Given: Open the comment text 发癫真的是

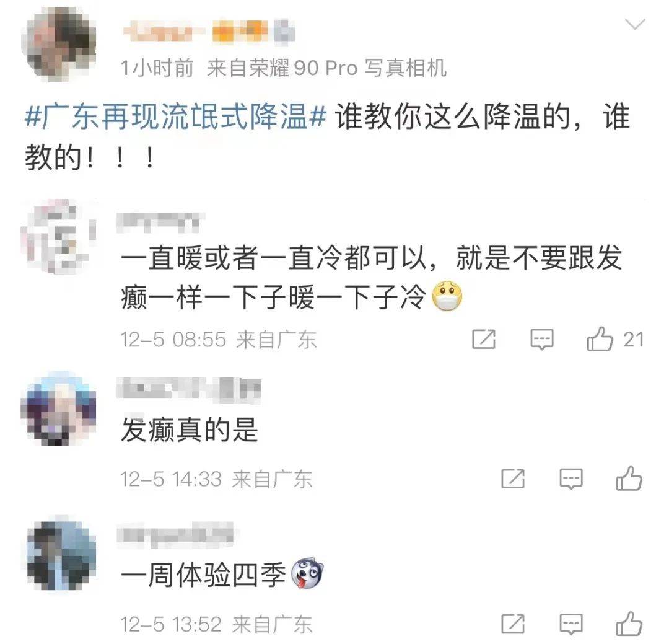Looking at the screenshot, I should tap(190, 430).
